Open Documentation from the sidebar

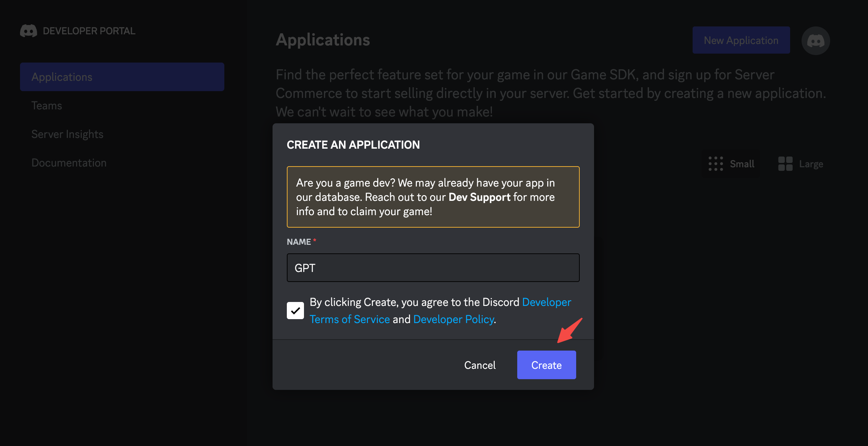point(69,163)
